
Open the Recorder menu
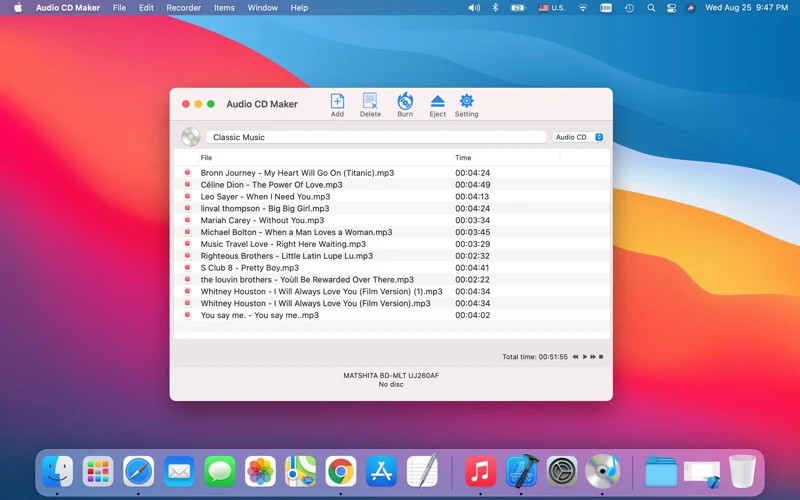pos(183,8)
